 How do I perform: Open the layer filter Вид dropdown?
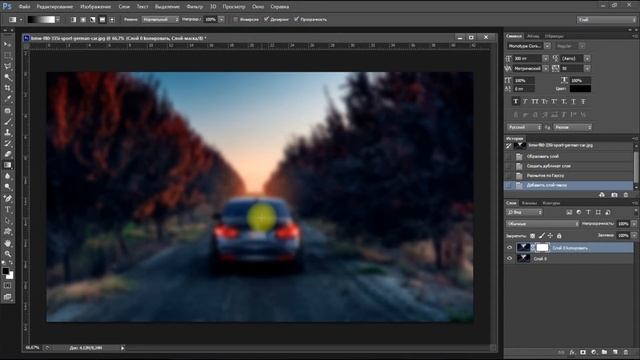524,212
